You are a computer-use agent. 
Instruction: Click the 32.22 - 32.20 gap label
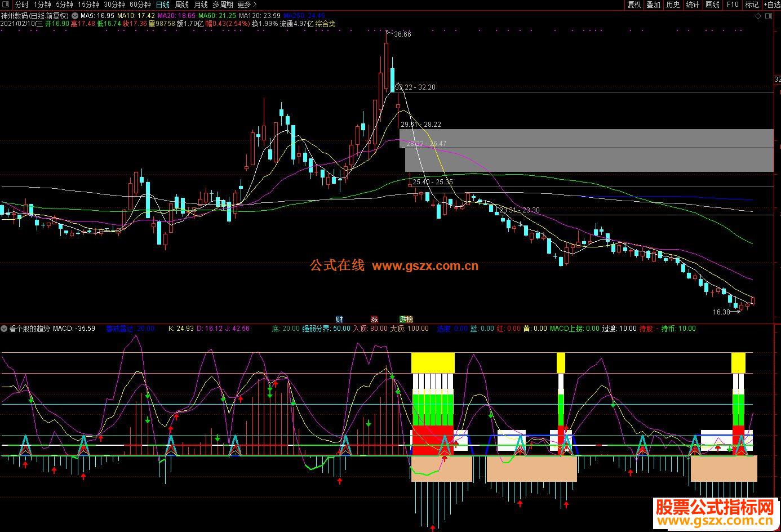416,87
